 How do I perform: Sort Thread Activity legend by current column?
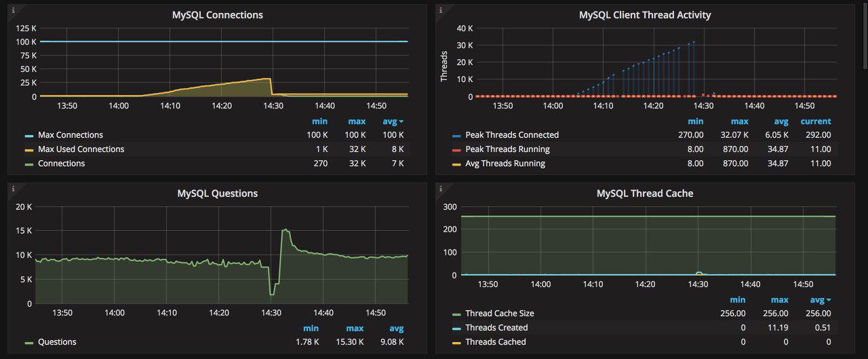point(815,121)
